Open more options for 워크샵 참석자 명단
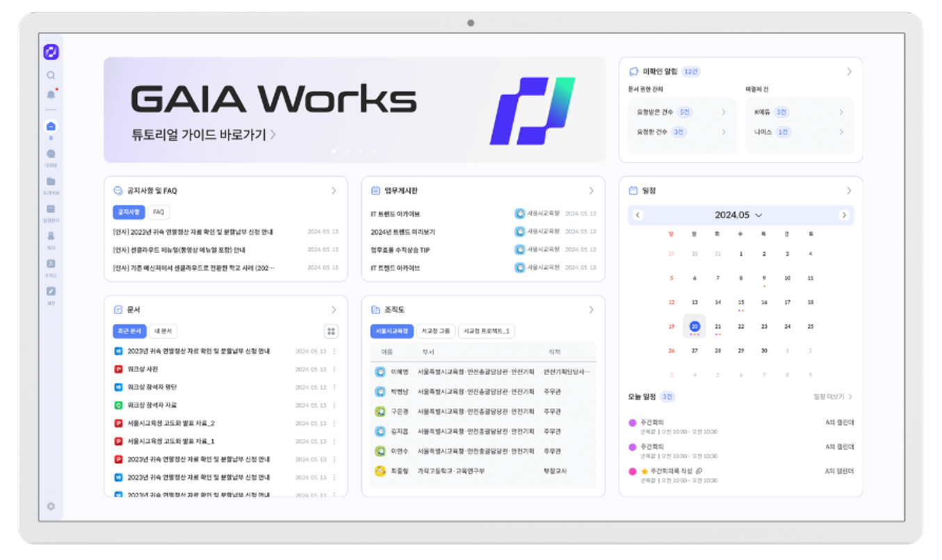This screenshot has width=942, height=560. coord(334,388)
